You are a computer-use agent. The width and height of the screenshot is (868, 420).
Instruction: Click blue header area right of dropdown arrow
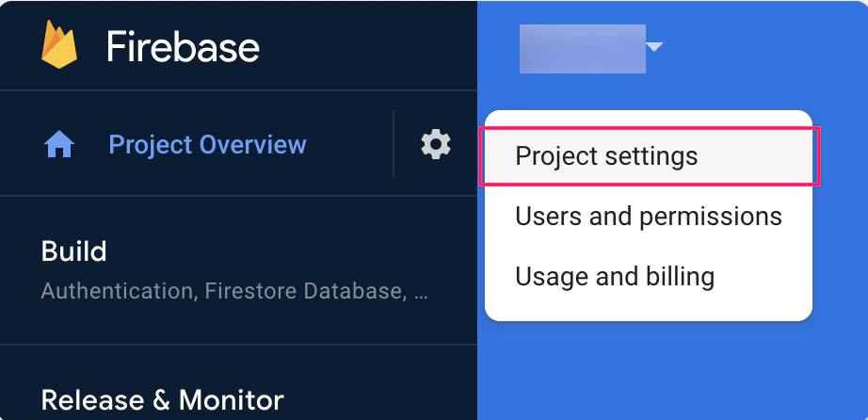click(x=764, y=50)
